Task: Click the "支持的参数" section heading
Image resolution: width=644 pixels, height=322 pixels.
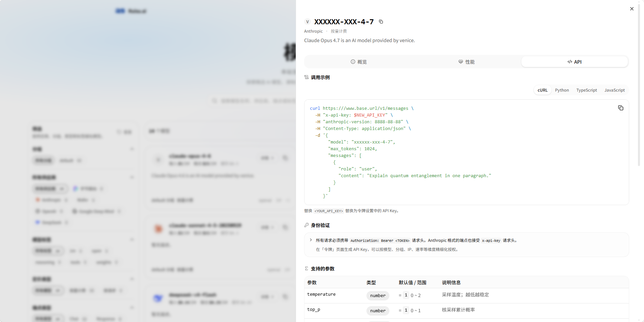Action: (322, 269)
